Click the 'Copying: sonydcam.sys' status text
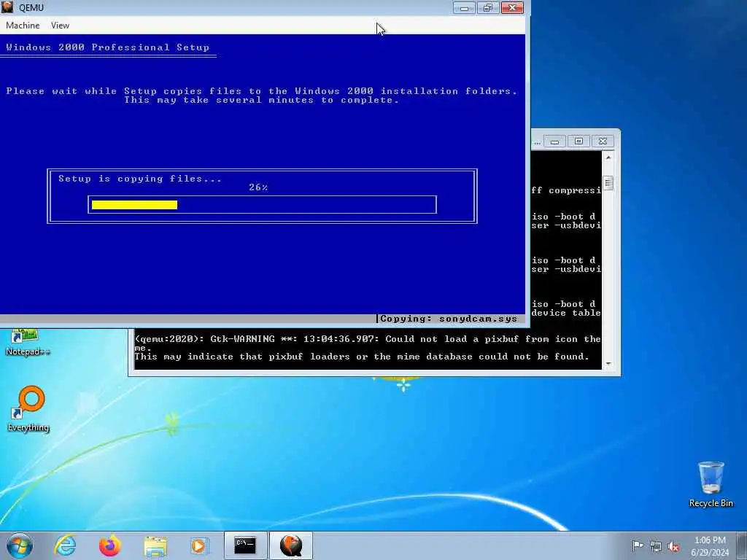Viewport: 747px width, 560px height. coord(449,319)
